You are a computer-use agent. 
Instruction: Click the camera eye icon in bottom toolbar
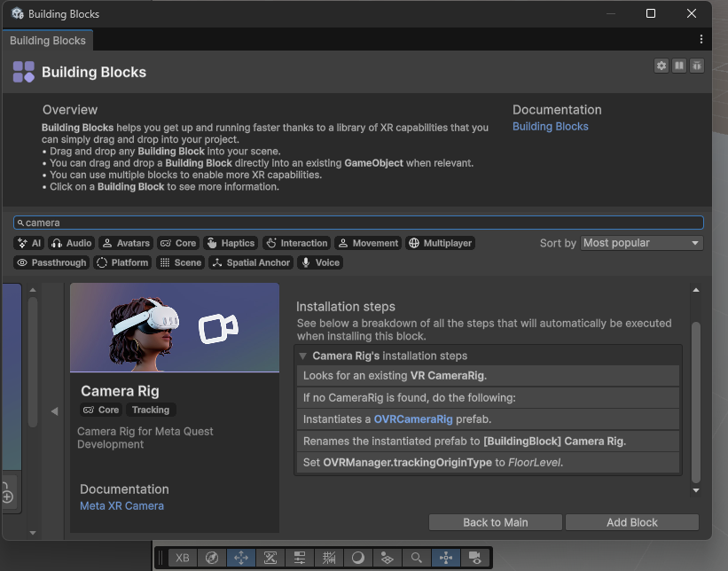[x=475, y=558]
